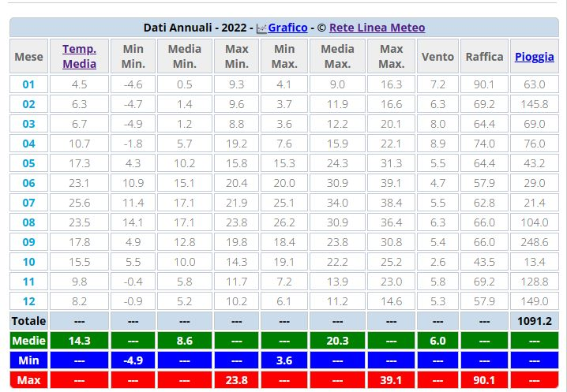View month 12 data
The width and height of the screenshot is (567, 392).
click(x=28, y=301)
